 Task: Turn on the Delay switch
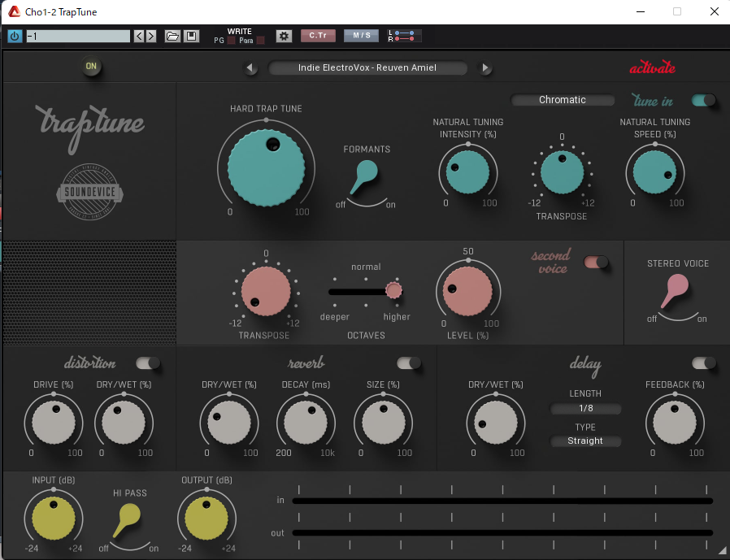click(703, 363)
